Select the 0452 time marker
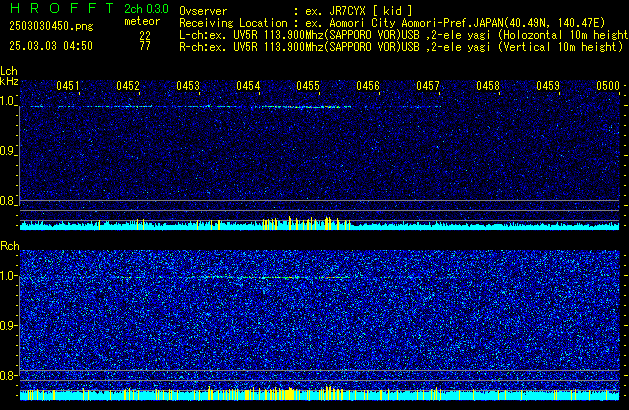The width and height of the screenshot is (629, 410). 128,86
